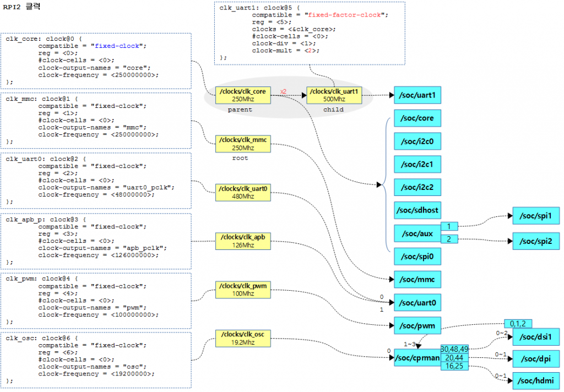Click clock-frequency = <48000000> line
The height and width of the screenshot is (392, 564).
tap(96, 194)
